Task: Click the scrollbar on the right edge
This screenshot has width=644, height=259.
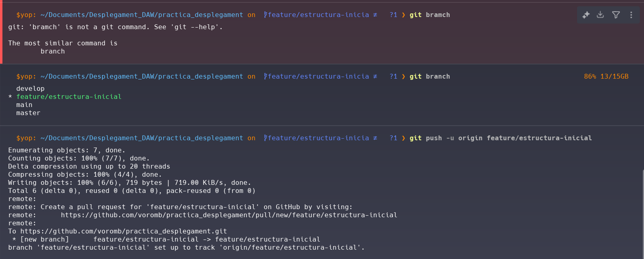Action: coord(642,211)
